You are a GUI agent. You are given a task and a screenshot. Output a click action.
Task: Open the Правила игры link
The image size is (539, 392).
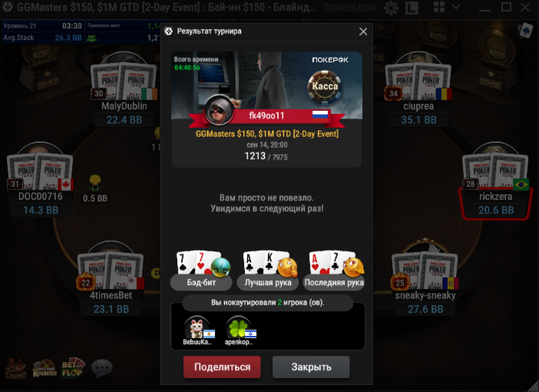pyautogui.click(x=350, y=7)
